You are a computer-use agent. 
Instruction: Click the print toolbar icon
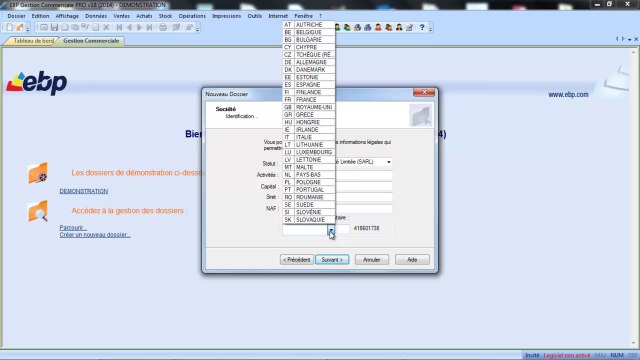click(x=163, y=27)
